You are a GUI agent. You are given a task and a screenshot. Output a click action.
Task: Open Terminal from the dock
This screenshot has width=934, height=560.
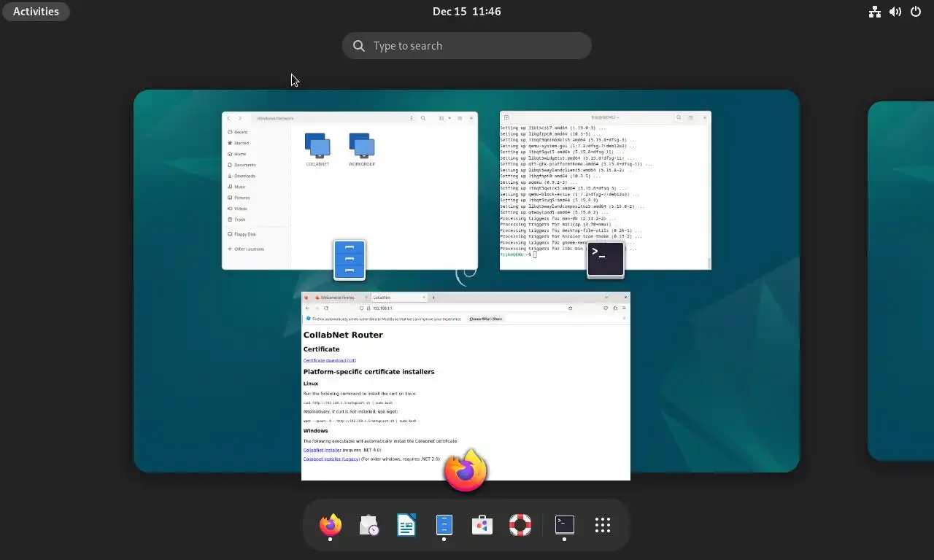pyautogui.click(x=565, y=525)
